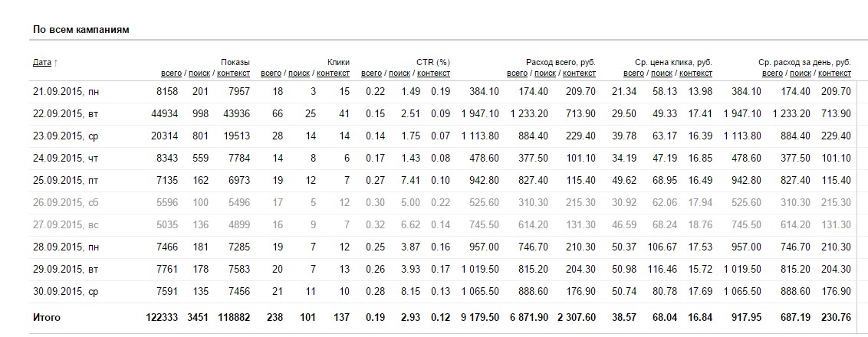The width and height of the screenshot is (868, 337).
Task: Sort by поиск under Клики
Action: 299,74
